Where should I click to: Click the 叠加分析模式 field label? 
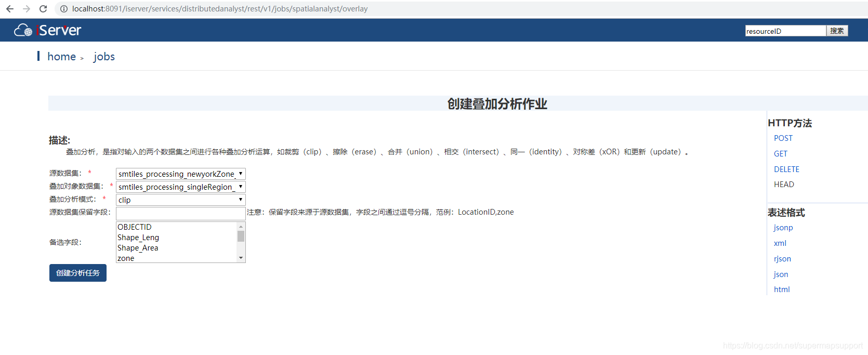point(73,199)
